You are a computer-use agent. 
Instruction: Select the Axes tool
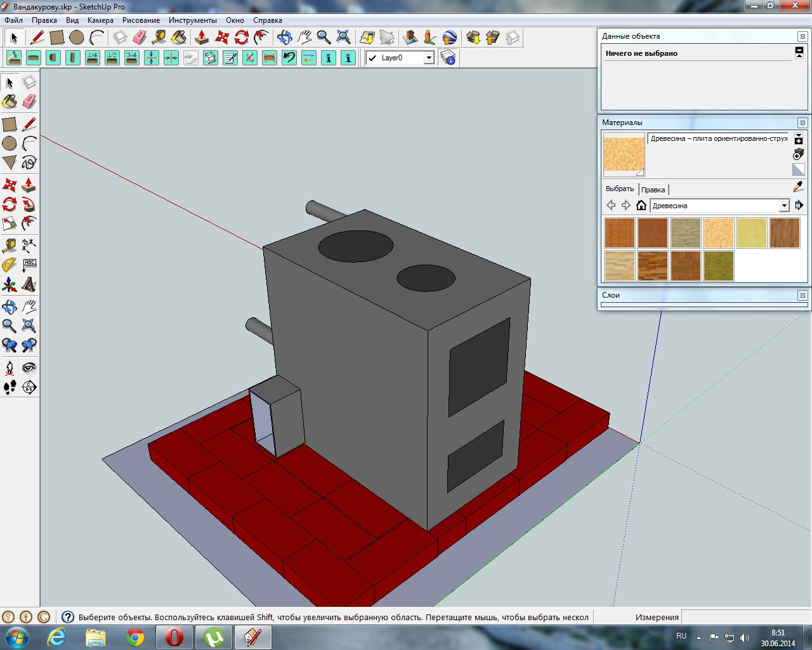click(9, 284)
